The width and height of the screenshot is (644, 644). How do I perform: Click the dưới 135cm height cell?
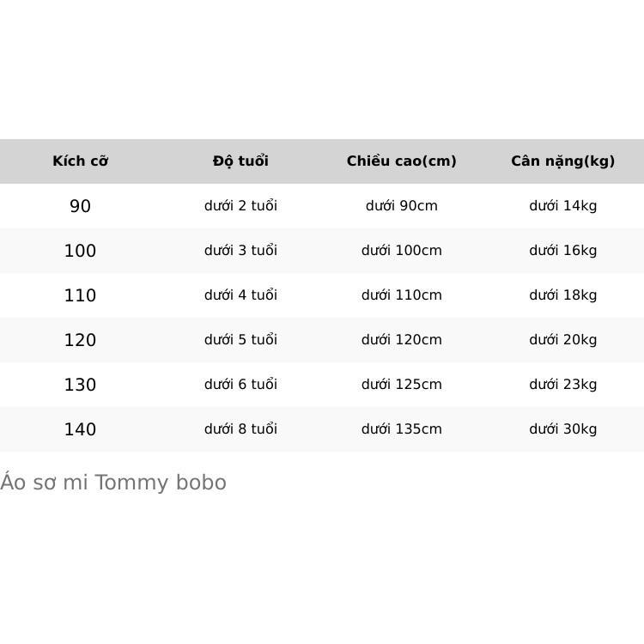[402, 429]
